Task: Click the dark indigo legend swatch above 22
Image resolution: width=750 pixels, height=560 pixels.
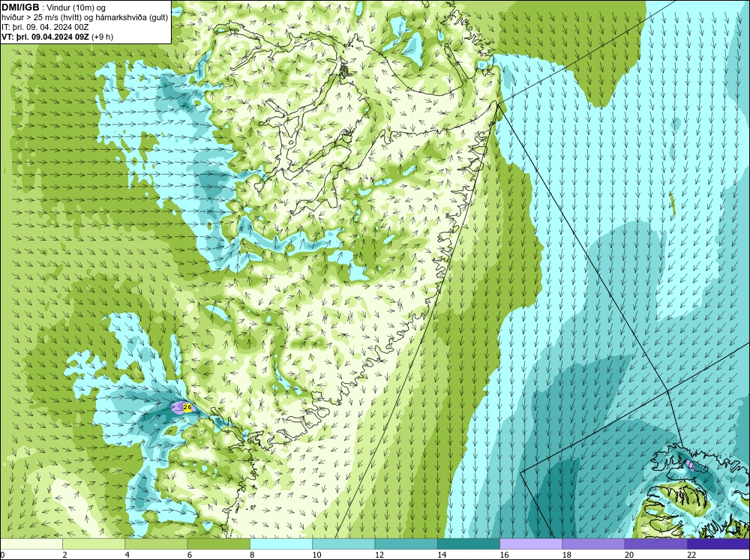Action: [718, 544]
